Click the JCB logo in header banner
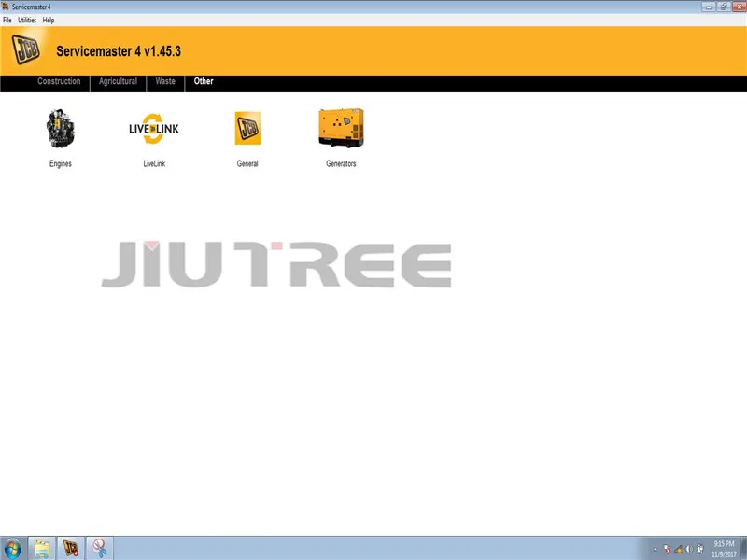 (26, 49)
